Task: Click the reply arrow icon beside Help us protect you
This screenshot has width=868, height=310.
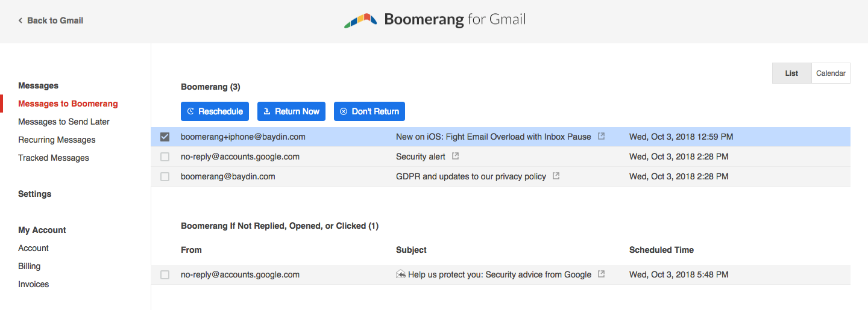Action: pos(401,274)
